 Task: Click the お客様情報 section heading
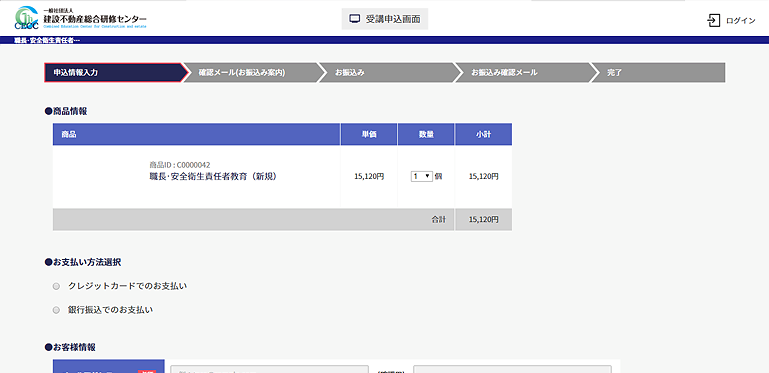70,348
